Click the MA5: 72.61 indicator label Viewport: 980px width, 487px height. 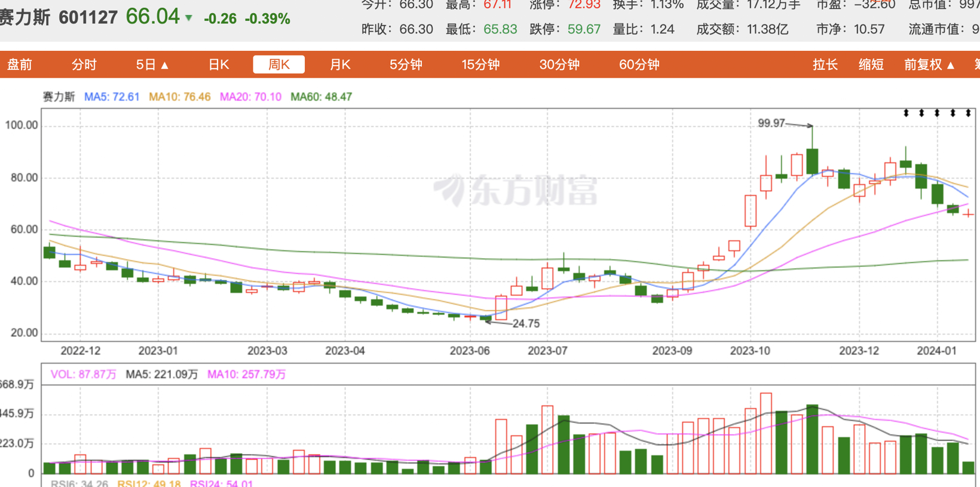(x=112, y=97)
